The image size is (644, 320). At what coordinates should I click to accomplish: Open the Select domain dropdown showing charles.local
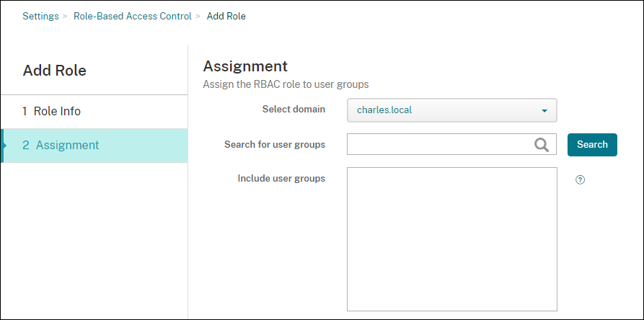(451, 110)
